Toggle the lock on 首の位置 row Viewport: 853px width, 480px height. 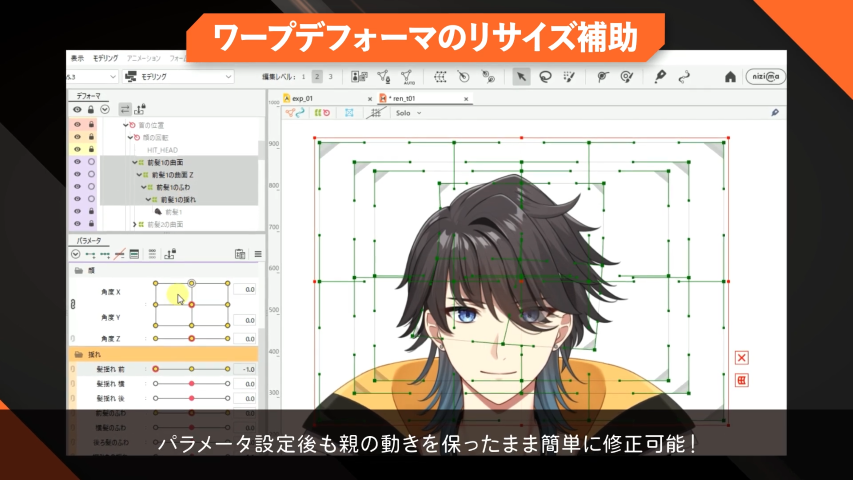coord(91,125)
